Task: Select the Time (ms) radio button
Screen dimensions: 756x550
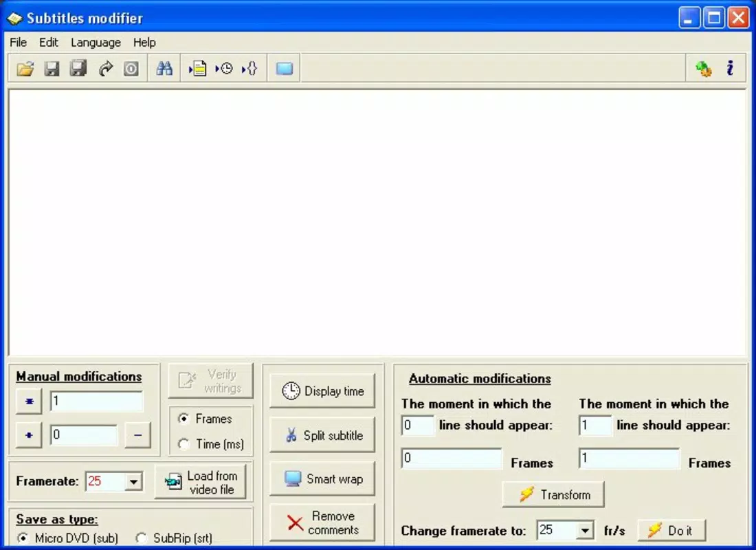Action: tap(184, 443)
